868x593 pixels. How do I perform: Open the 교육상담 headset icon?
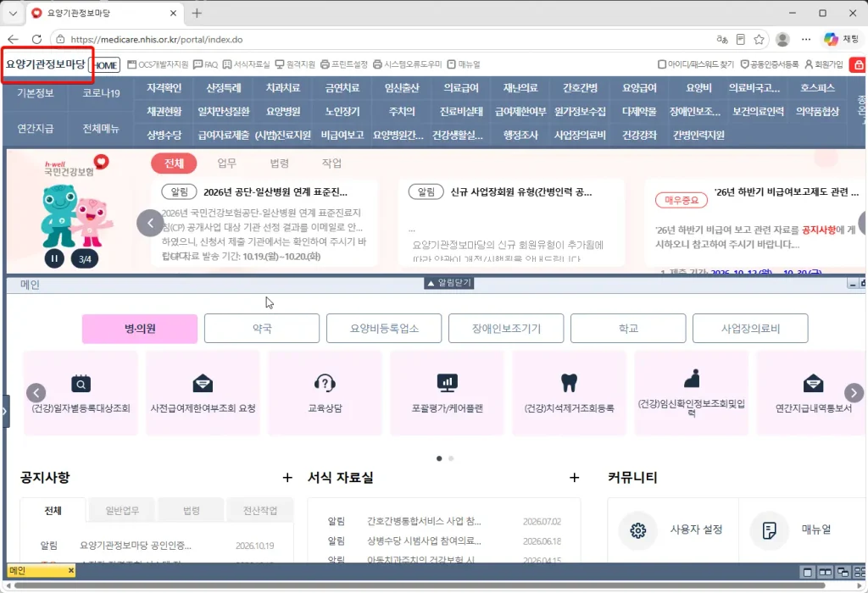coord(325,383)
